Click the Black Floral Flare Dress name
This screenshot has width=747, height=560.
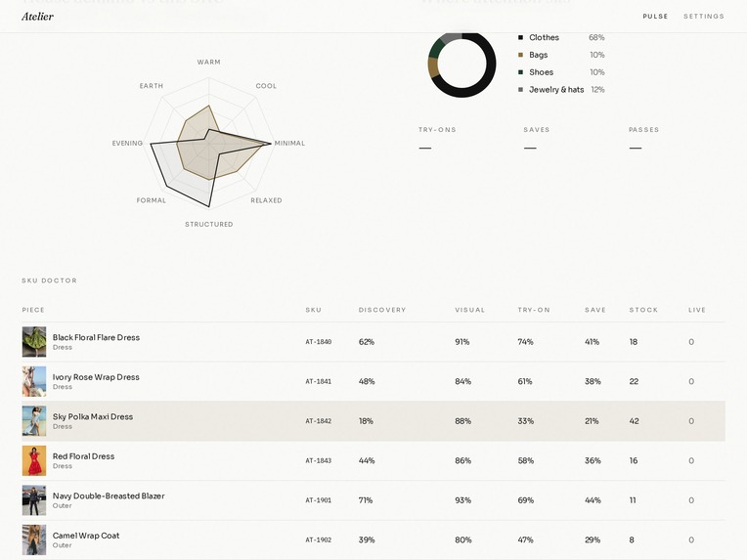(96, 337)
